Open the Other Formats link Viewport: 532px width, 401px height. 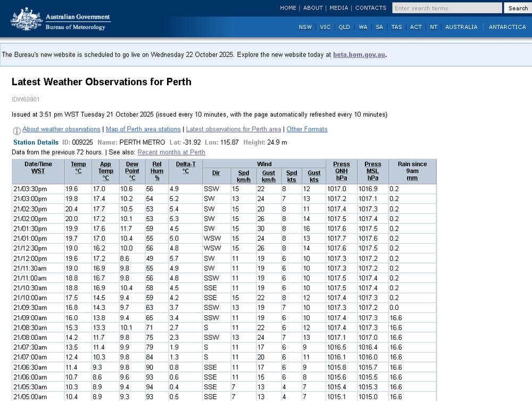pyautogui.click(x=307, y=129)
